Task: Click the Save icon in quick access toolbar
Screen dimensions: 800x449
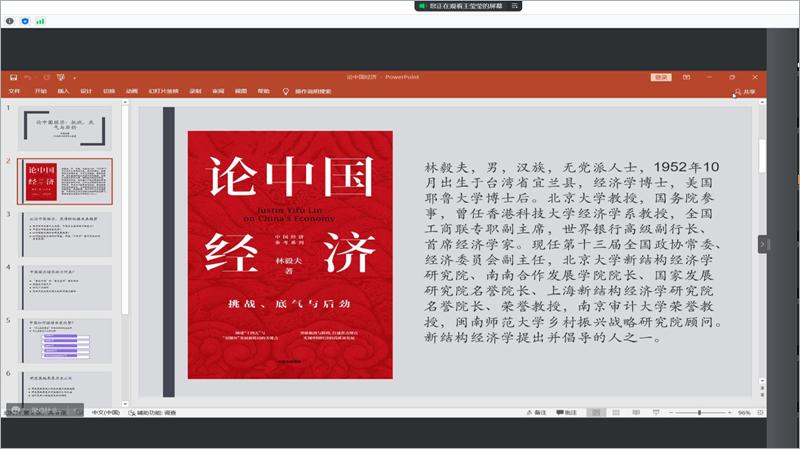Action: click(x=13, y=77)
